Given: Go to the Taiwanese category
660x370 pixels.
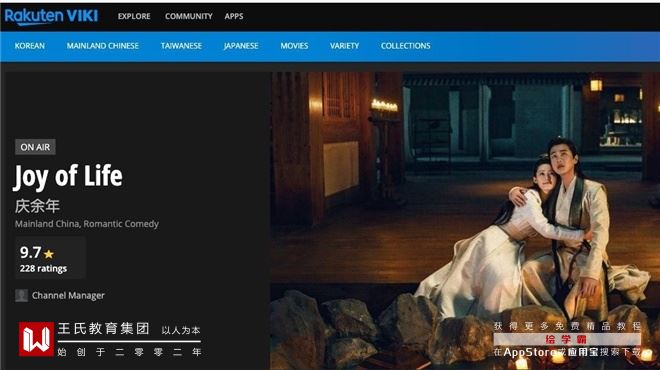Looking at the screenshot, I should (181, 46).
